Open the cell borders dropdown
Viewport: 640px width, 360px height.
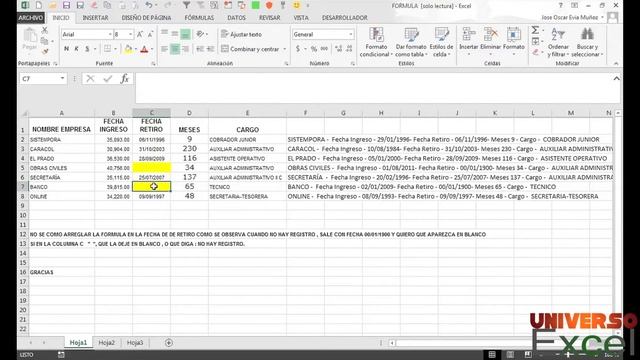(x=115, y=49)
